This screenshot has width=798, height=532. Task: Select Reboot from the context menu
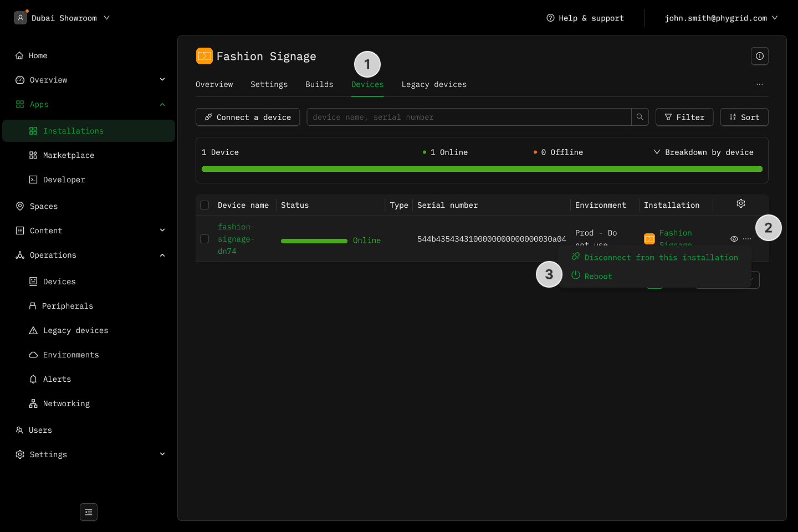[598, 276]
